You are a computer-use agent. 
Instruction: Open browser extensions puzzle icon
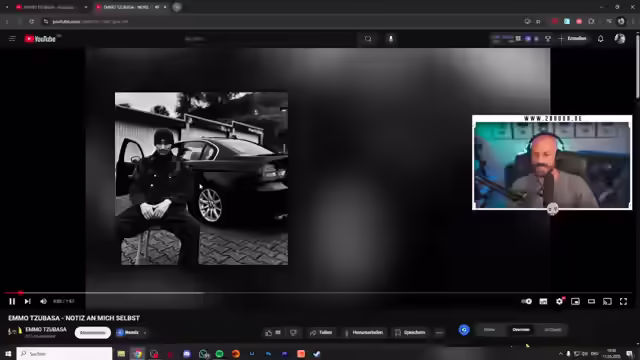591,21
